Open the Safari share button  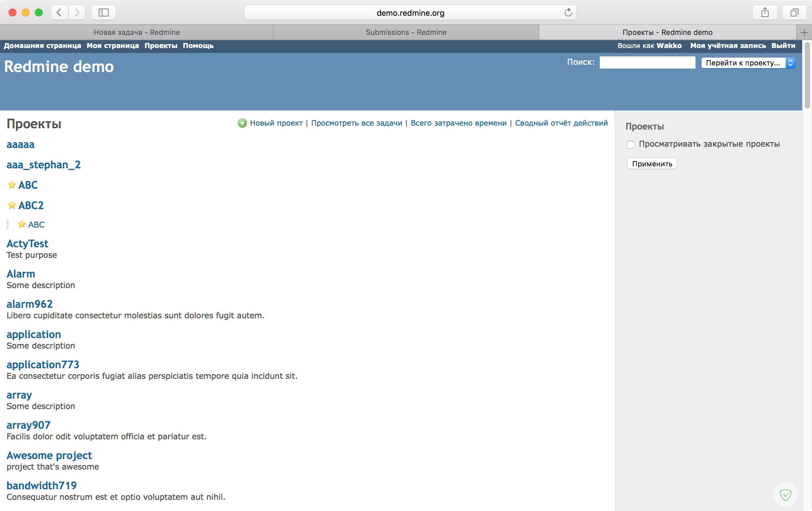click(765, 13)
